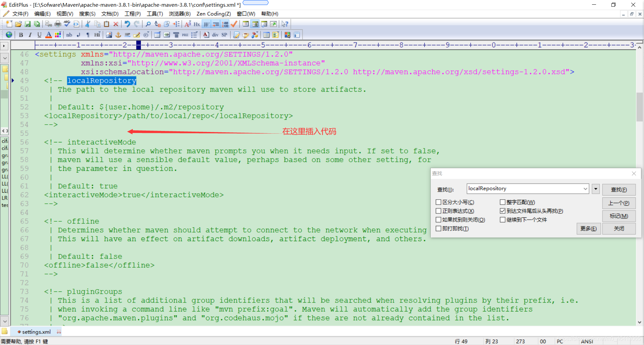This screenshot has width=644, height=345.
Task: Click the column ruler above editor
Action: click(335, 45)
